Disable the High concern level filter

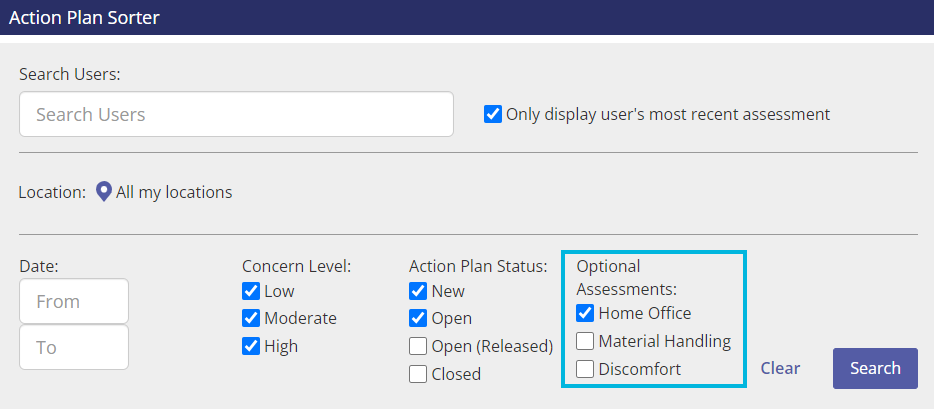point(251,346)
